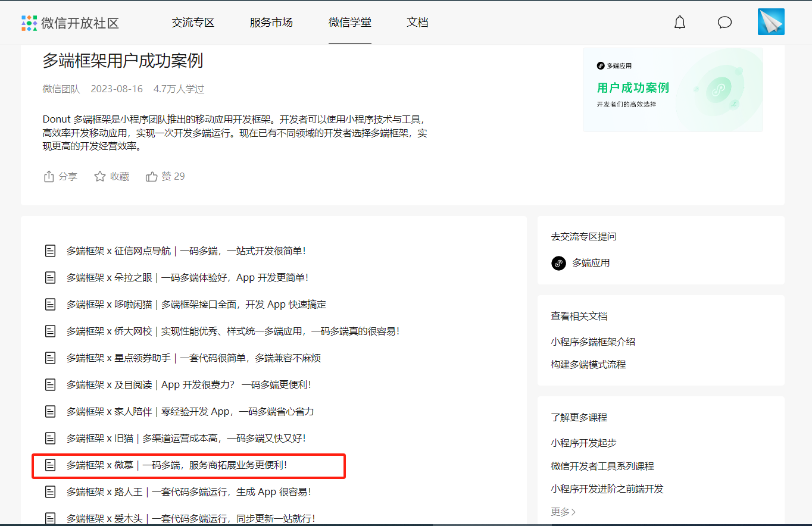
Task: Open 小程序多端框架介绍 document link
Action: 593,342
